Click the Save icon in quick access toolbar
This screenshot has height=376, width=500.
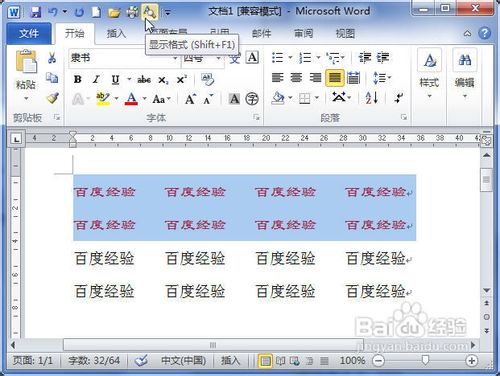pos(35,12)
